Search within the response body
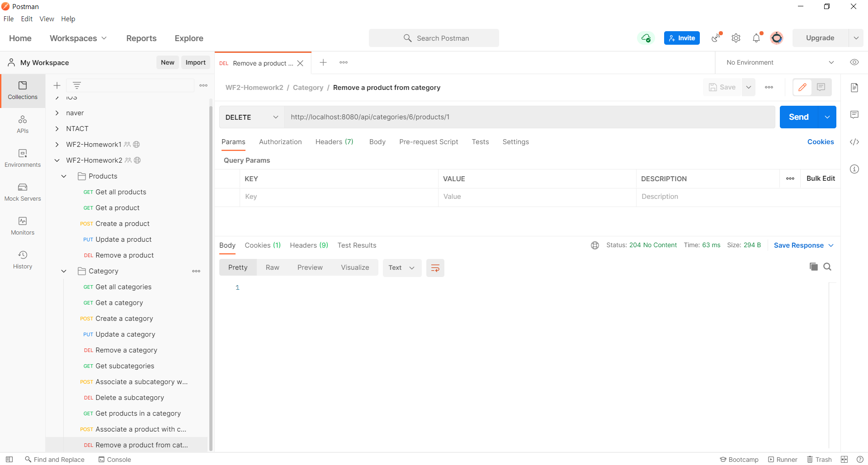This screenshot has height=465, width=868. point(827,267)
